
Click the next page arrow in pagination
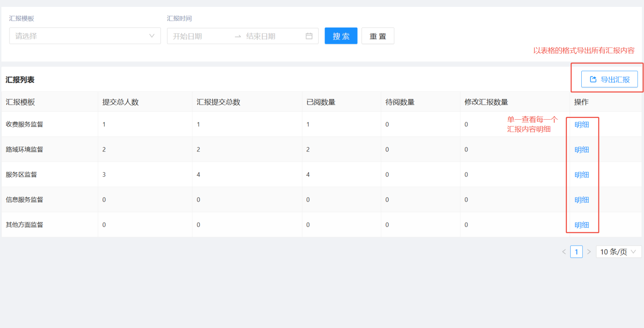pos(589,252)
